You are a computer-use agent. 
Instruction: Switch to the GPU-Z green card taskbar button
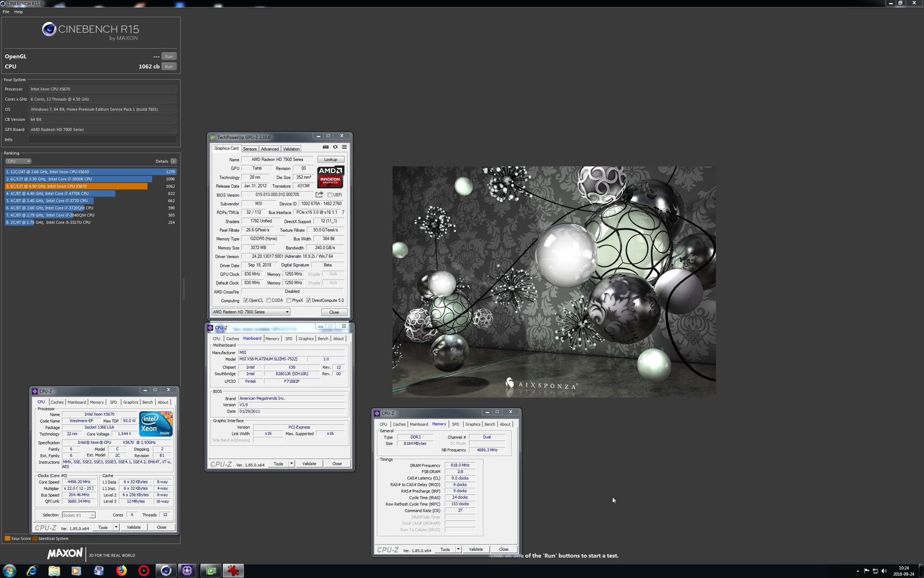(x=211, y=571)
